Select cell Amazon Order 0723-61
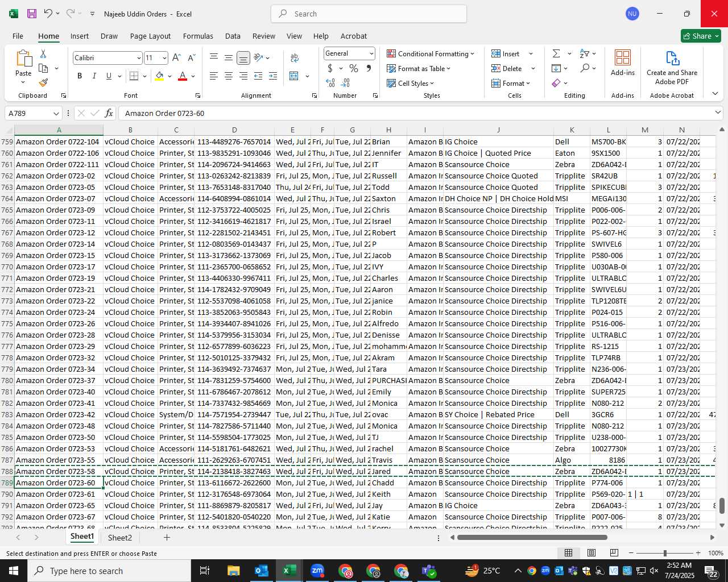This screenshot has height=582, width=728. (59, 494)
